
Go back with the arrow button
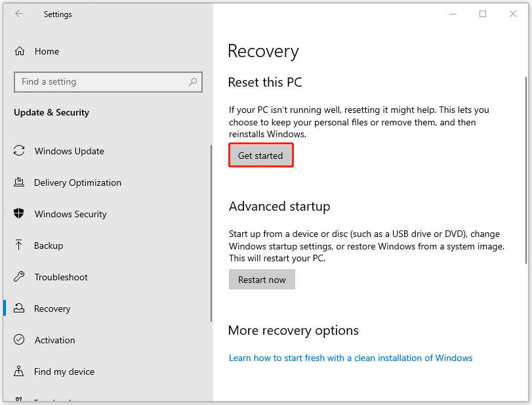pos(19,14)
